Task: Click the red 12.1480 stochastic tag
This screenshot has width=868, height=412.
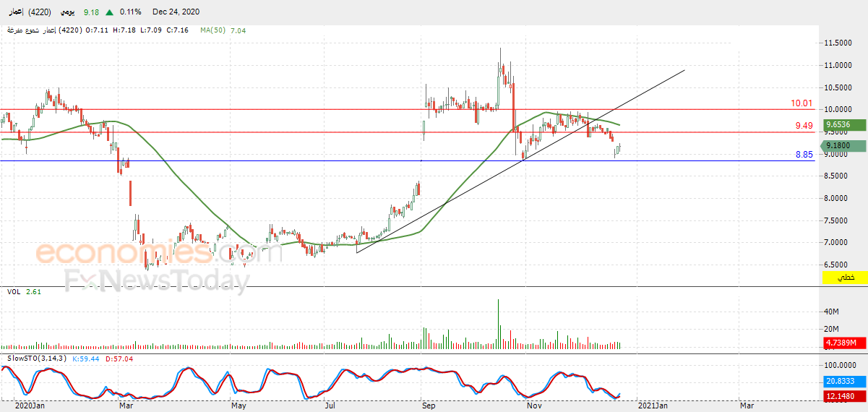Action: tap(846, 396)
